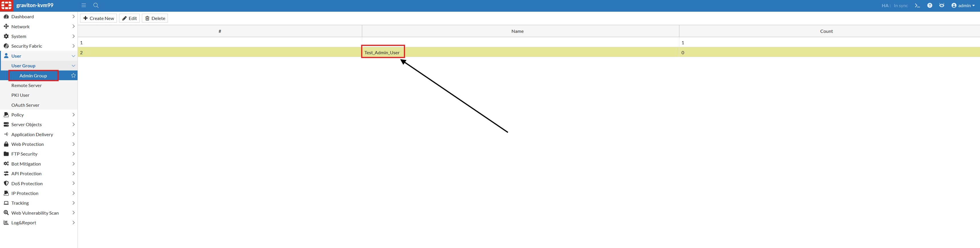Viewport: 980px width, 248px height.
Task: Expand the Network menu chevron
Action: [74, 26]
